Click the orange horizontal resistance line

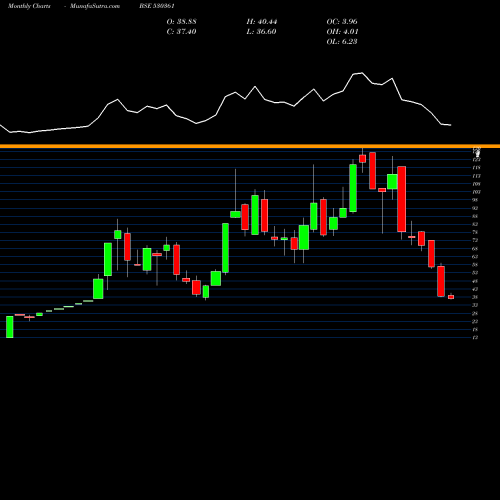[250, 146]
